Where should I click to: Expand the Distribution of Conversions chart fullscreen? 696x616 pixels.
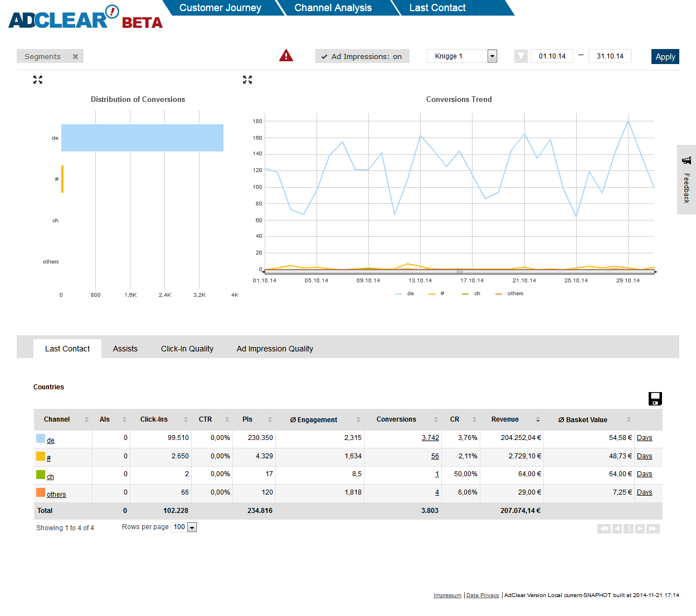click(37, 80)
